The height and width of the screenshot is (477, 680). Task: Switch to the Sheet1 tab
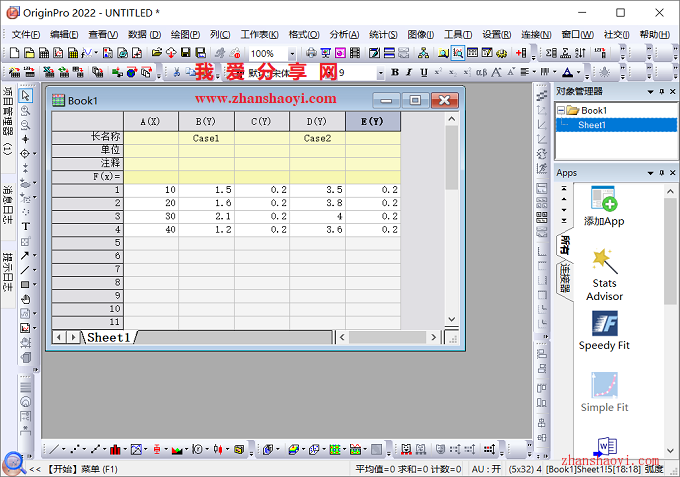point(108,337)
